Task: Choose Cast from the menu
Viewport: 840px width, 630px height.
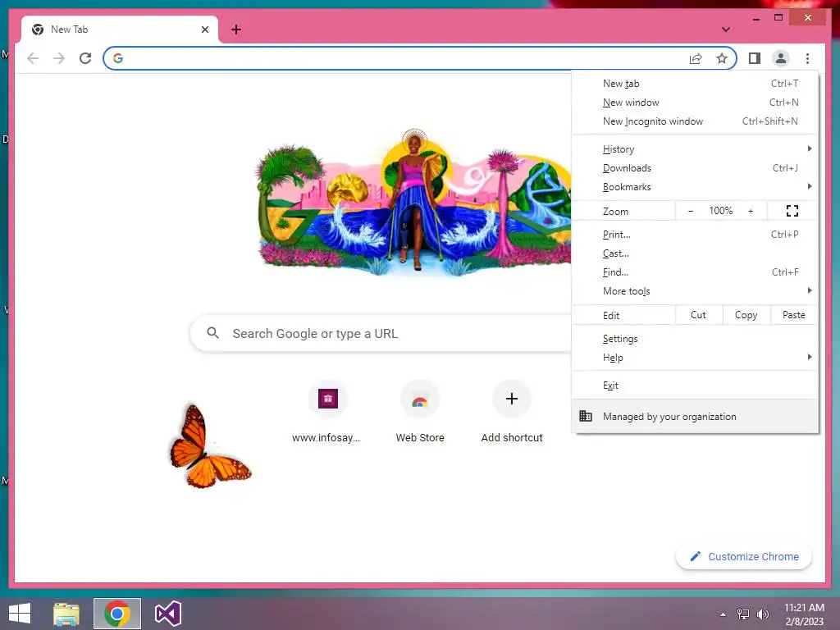Action: (x=695, y=253)
